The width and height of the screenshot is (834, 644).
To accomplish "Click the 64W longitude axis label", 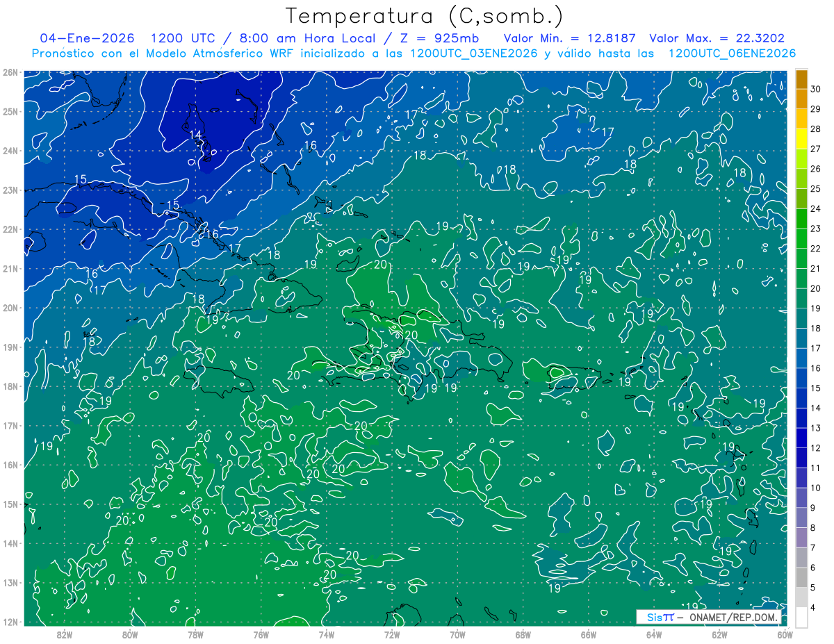I will (654, 634).
